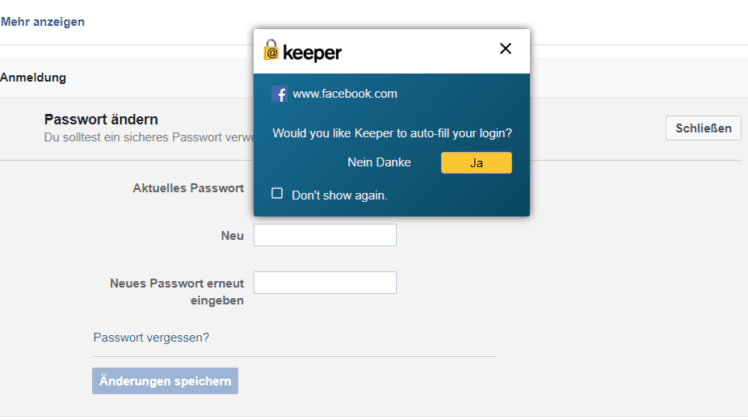The width and height of the screenshot is (748, 420).
Task: Click the yellow Ja button
Action: click(476, 163)
